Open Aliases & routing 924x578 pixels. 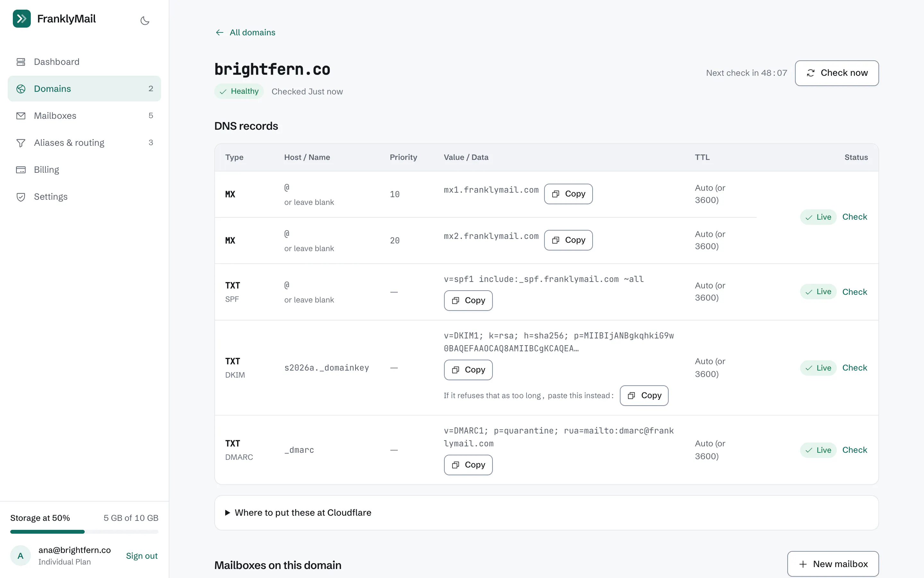[84, 143]
